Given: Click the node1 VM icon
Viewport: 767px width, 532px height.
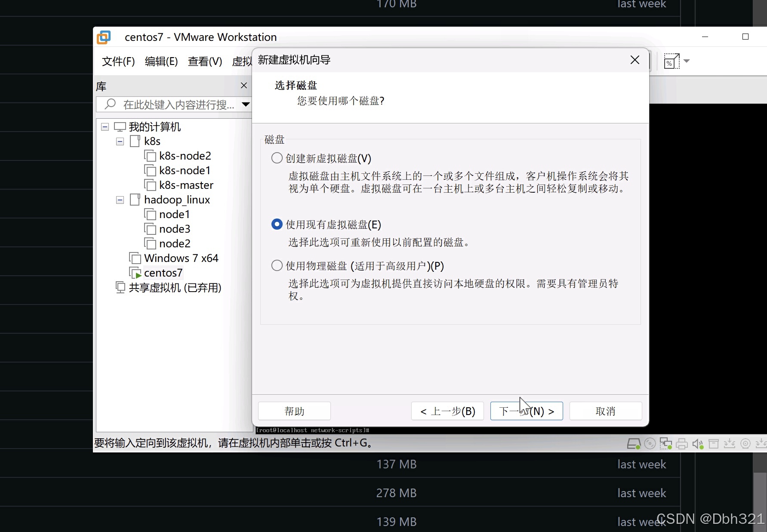Looking at the screenshot, I should tap(150, 214).
